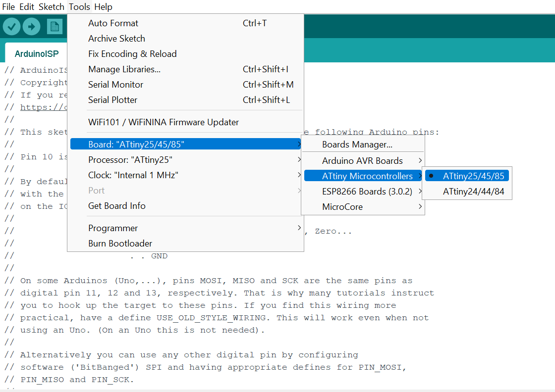Image resolution: width=555 pixels, height=392 pixels.
Task: Open the Sketch menu
Action: tap(52, 7)
